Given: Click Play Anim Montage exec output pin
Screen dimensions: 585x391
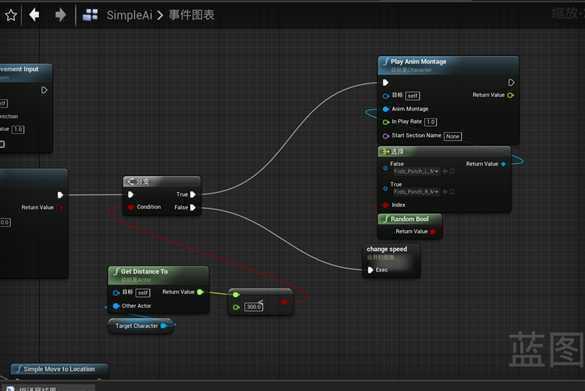Looking at the screenshot, I should (511, 82).
